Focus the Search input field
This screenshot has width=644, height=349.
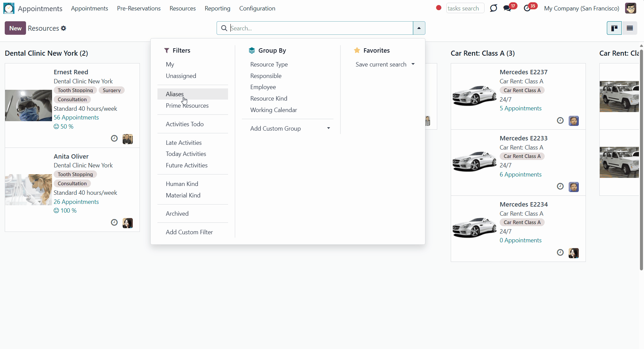[321, 28]
